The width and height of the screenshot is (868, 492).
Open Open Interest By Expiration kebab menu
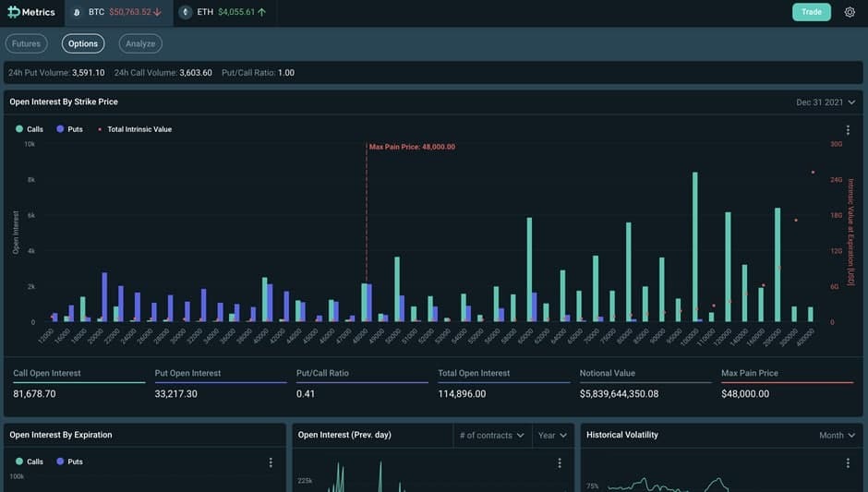(271, 462)
